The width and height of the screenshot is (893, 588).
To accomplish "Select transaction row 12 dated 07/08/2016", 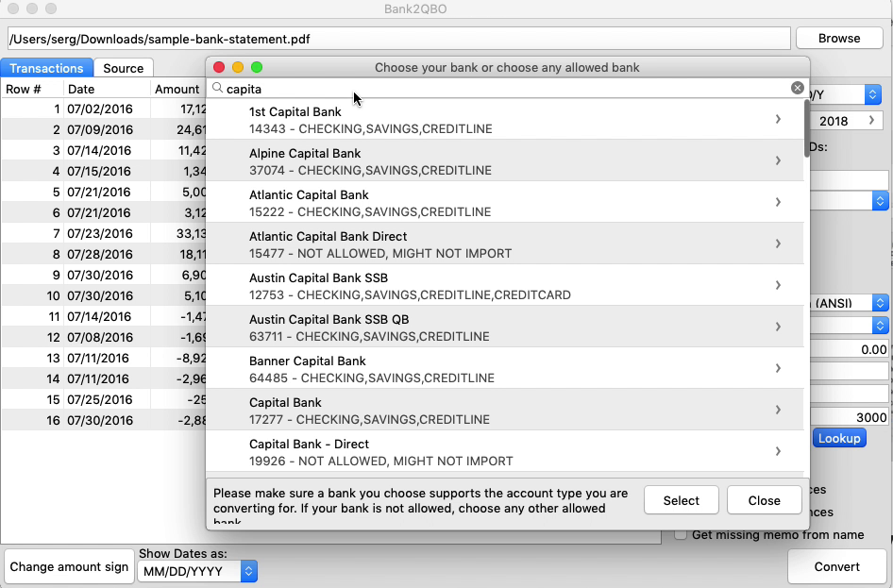I will point(104,337).
